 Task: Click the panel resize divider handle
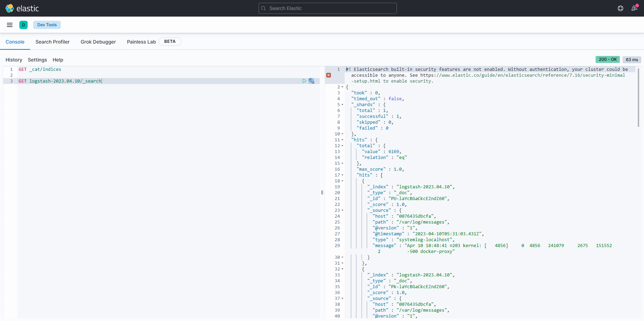pos(322,192)
